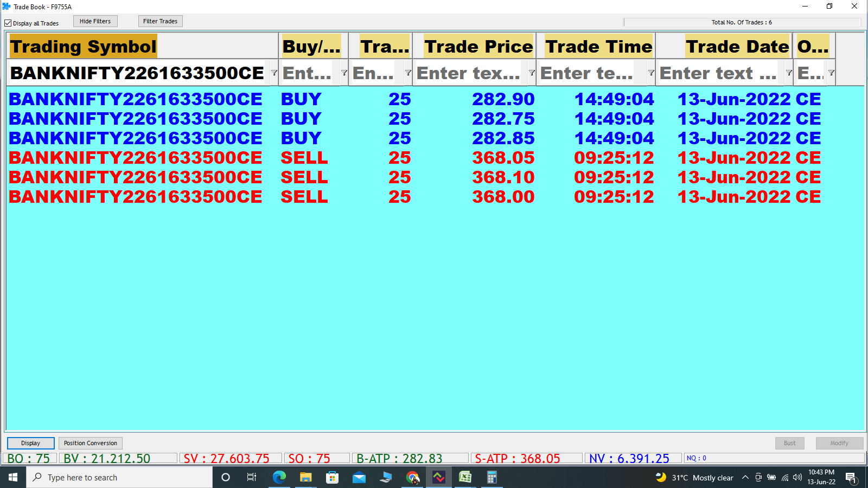Open the Trading Symbol filter dropdown icon
Viewport: 868px width, 488px height.
pyautogui.click(x=274, y=73)
